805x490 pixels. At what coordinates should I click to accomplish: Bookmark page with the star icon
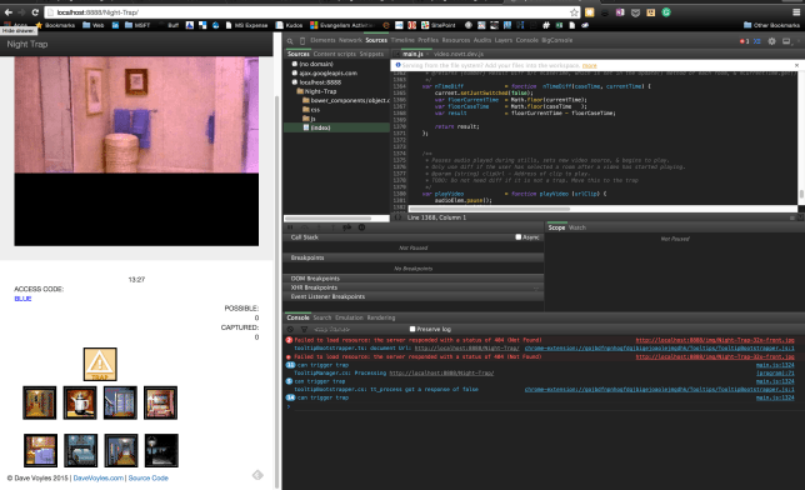click(572, 12)
